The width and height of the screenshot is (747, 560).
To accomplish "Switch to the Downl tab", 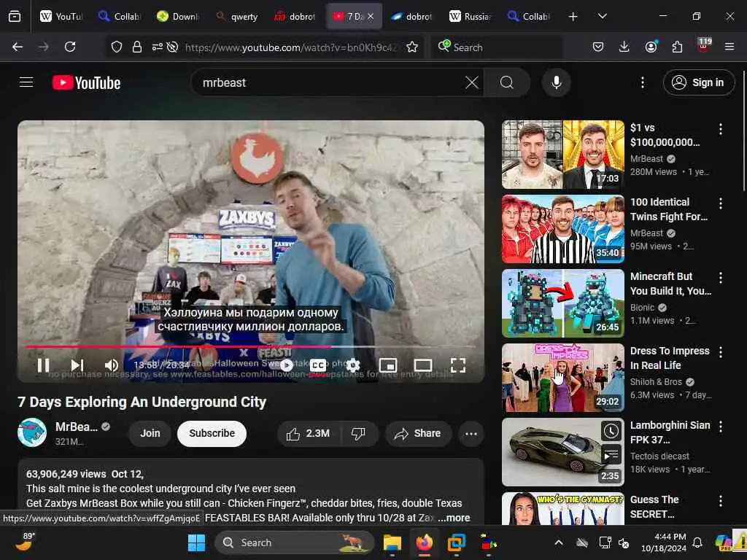I will [178, 17].
